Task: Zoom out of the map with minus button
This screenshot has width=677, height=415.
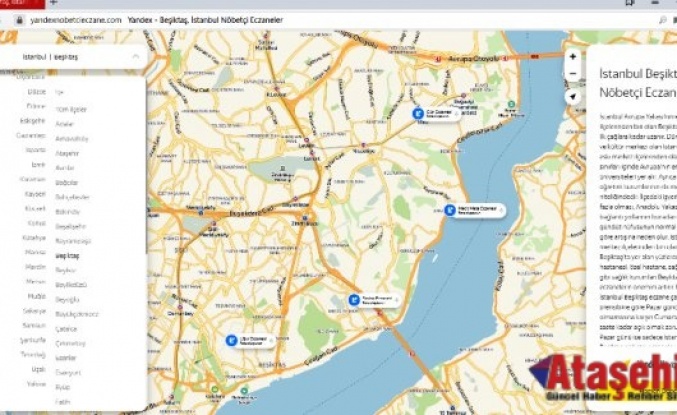Action: tap(573, 73)
